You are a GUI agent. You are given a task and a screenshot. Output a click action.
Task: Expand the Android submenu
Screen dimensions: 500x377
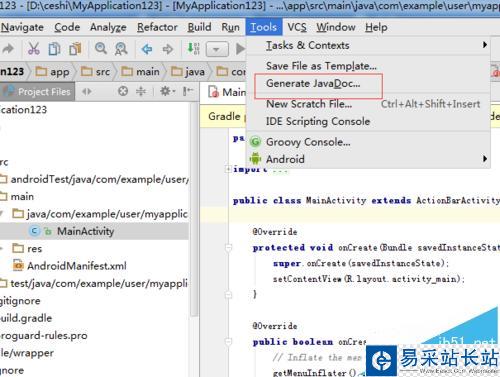click(x=368, y=159)
